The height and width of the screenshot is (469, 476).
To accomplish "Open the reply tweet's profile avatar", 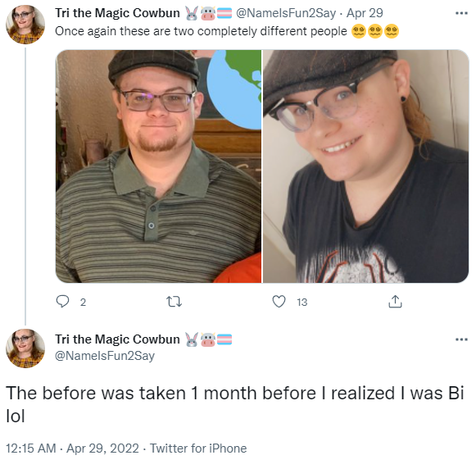I will click(x=25, y=348).
